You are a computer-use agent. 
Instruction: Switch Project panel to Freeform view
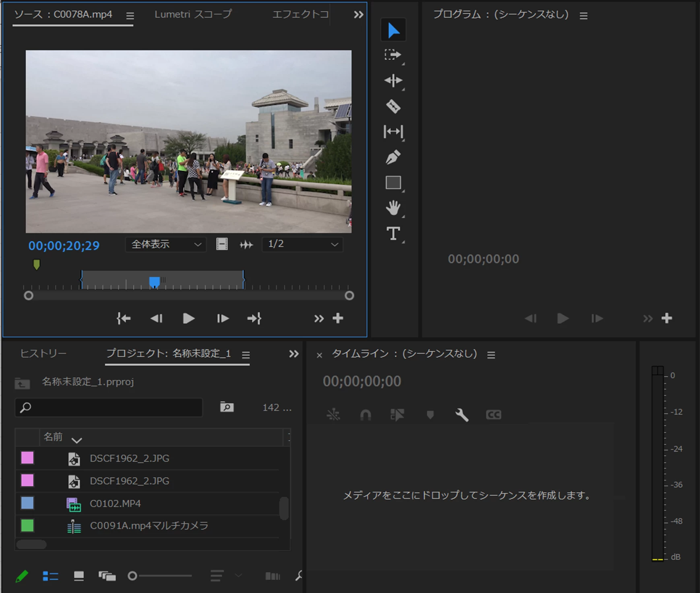click(107, 577)
